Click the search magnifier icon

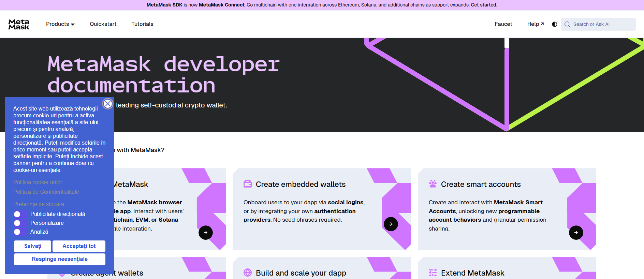[x=567, y=24]
